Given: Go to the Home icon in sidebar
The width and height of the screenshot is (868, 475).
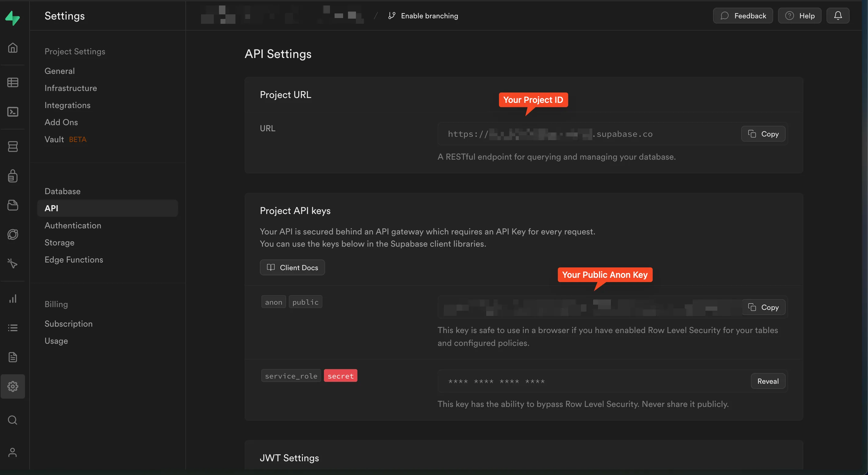Looking at the screenshot, I should (13, 48).
